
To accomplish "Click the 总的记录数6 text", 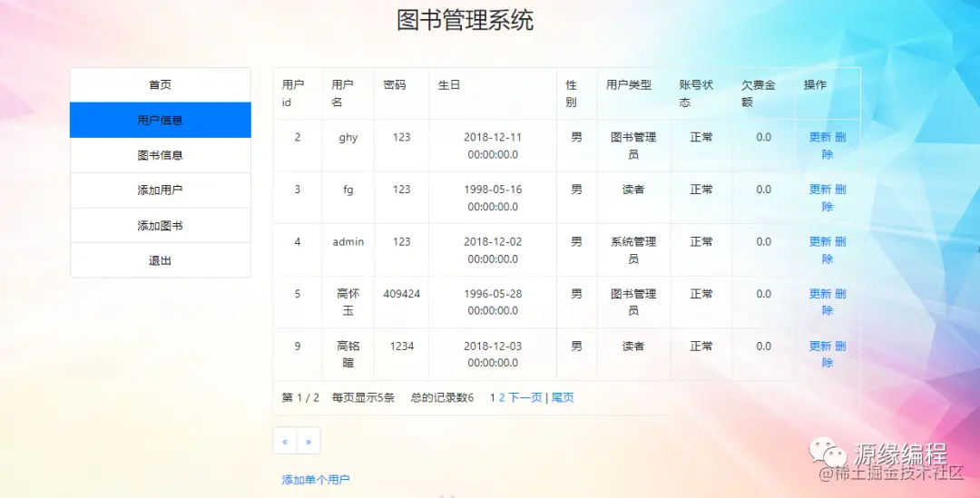I will click(443, 397).
